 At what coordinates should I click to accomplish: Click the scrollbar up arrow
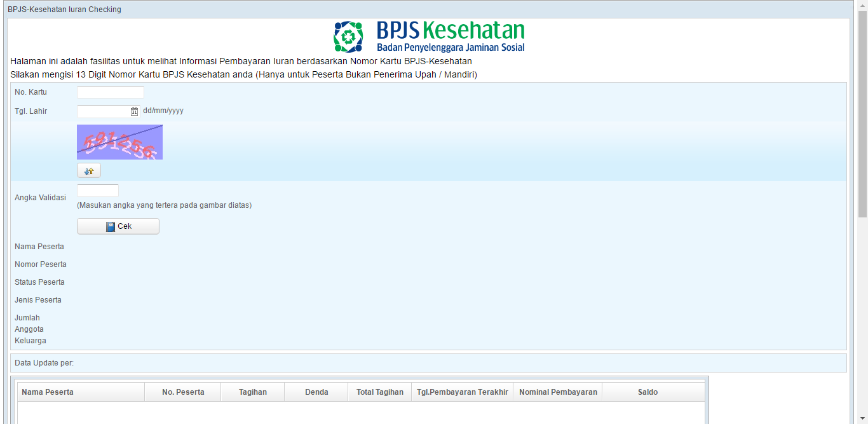862,5
